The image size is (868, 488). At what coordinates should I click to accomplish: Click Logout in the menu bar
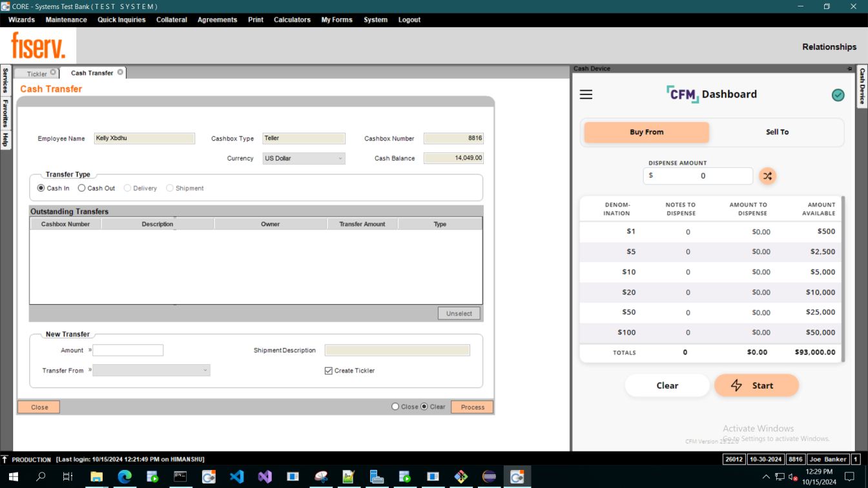pyautogui.click(x=409, y=20)
